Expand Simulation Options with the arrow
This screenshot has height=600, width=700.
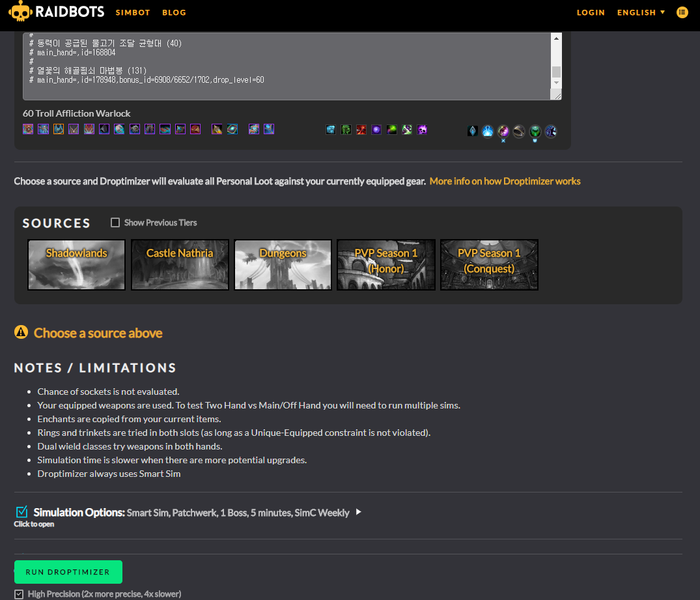359,512
